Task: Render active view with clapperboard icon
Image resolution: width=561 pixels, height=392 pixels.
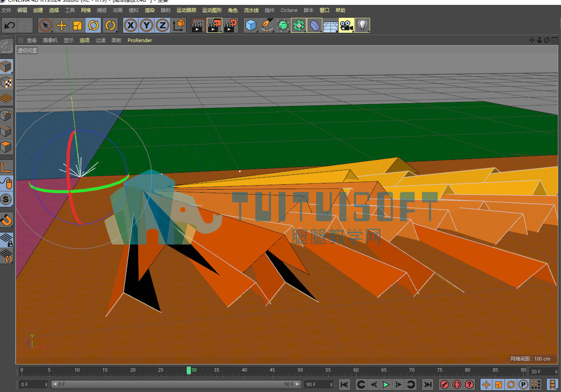Action: (198, 26)
